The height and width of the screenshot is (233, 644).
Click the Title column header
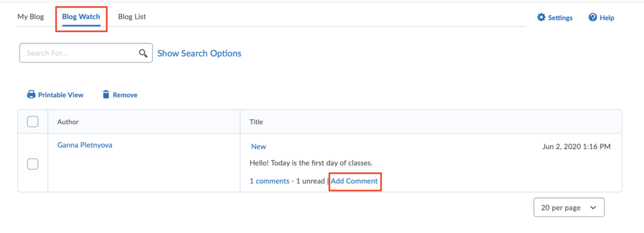[x=257, y=122]
